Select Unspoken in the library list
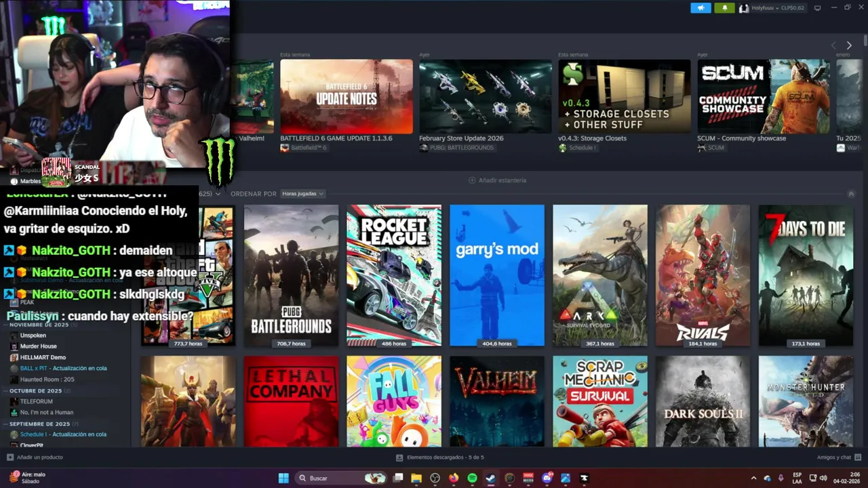868x488 pixels. coord(33,335)
